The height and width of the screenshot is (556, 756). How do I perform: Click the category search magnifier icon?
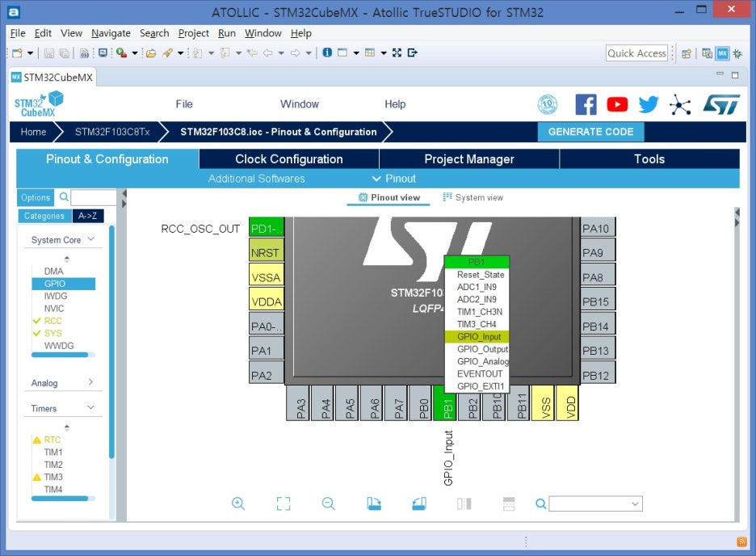[x=64, y=196]
